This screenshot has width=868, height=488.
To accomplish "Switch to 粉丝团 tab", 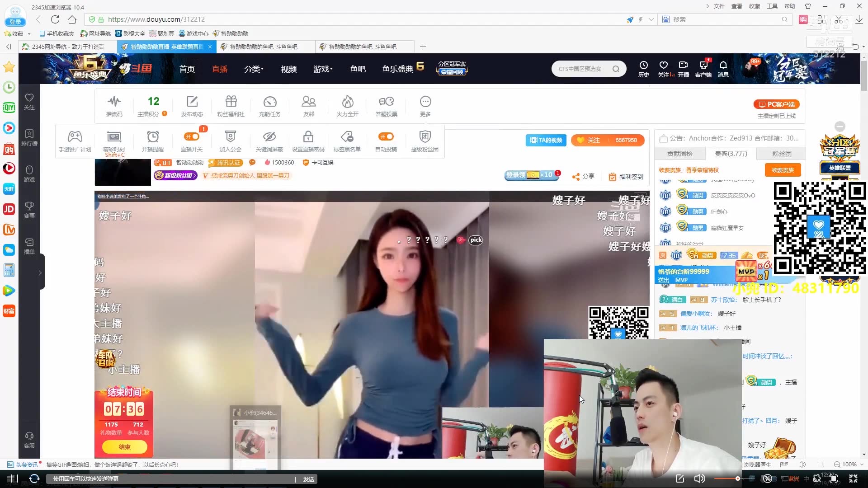I will point(782,154).
